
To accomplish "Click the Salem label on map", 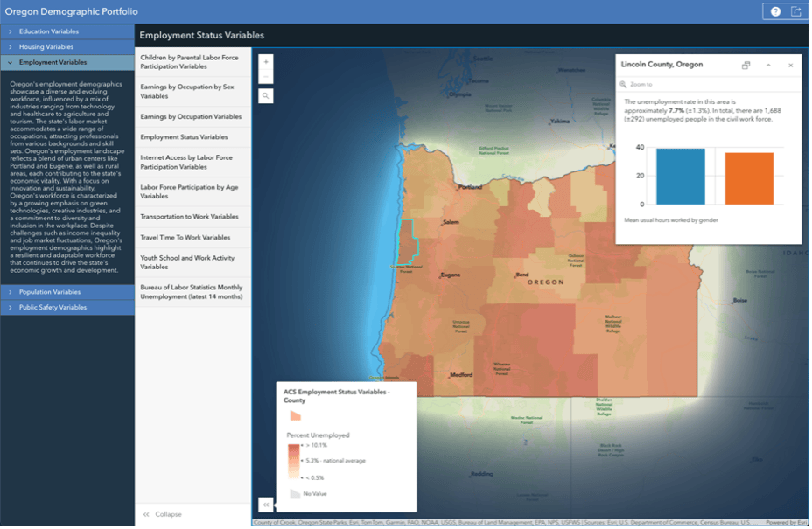I will point(451,223).
